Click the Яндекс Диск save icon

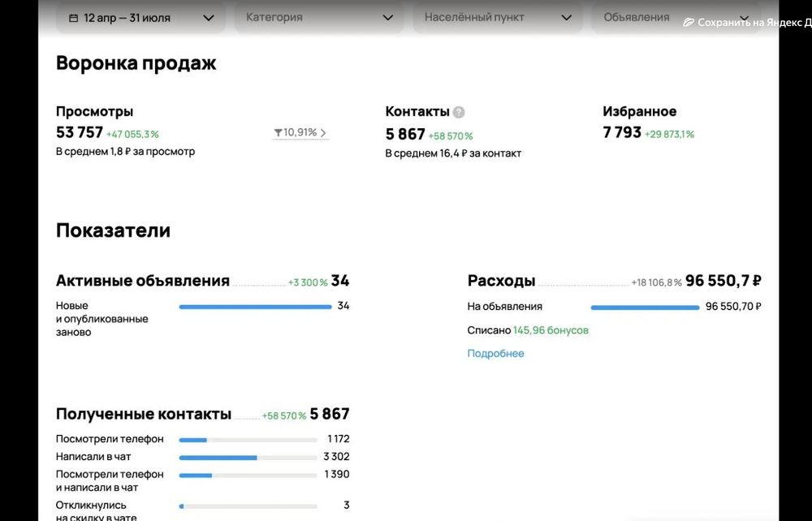click(689, 23)
